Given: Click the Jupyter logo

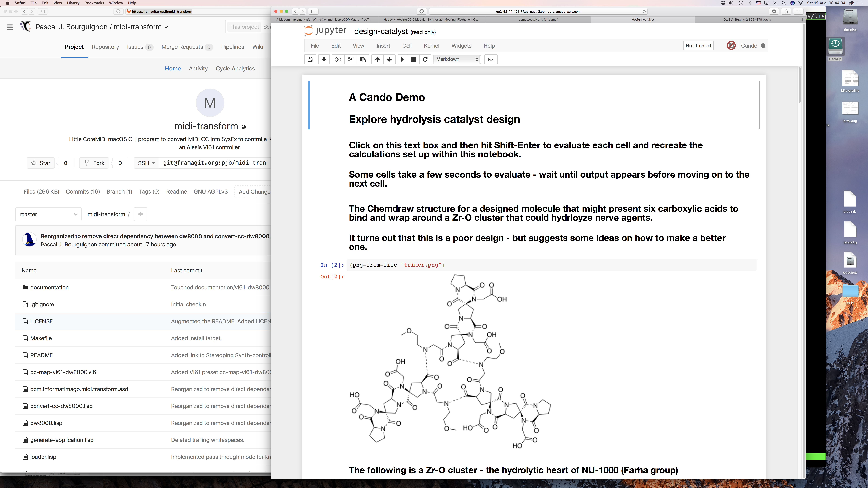Looking at the screenshot, I should 325,31.
